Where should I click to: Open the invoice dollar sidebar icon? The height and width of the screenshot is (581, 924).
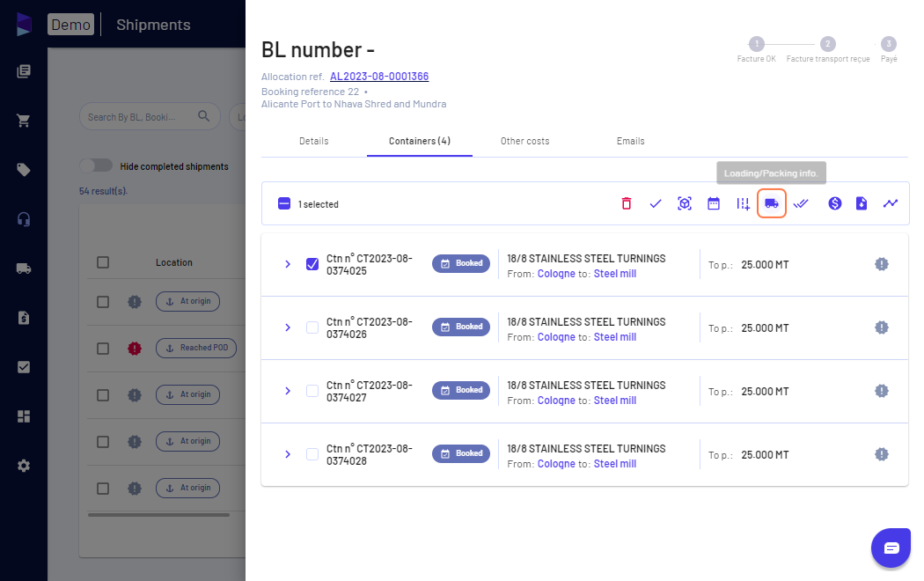click(x=24, y=318)
